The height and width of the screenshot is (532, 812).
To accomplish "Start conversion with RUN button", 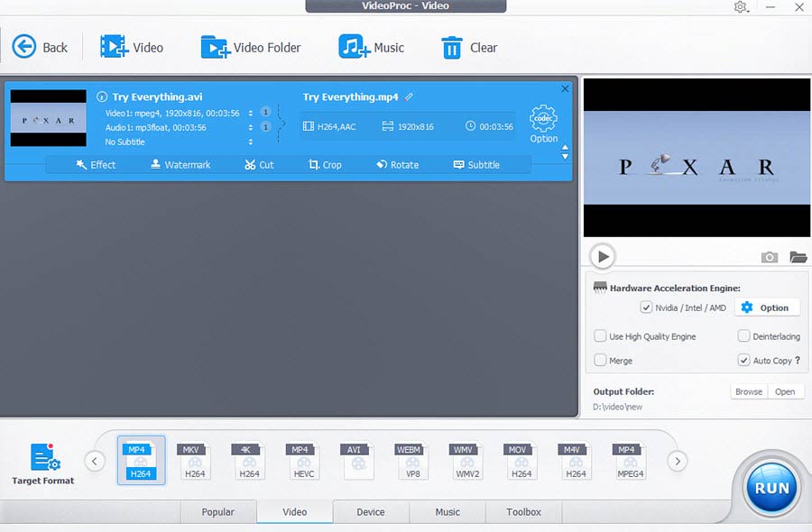I will coord(771,488).
